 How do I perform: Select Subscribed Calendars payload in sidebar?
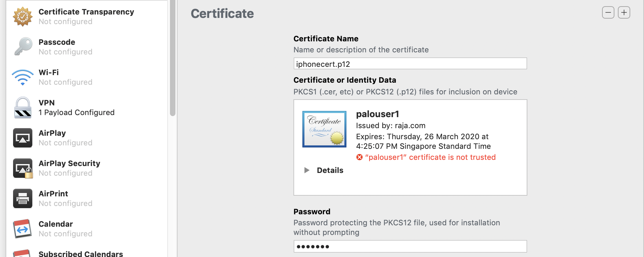click(80, 254)
